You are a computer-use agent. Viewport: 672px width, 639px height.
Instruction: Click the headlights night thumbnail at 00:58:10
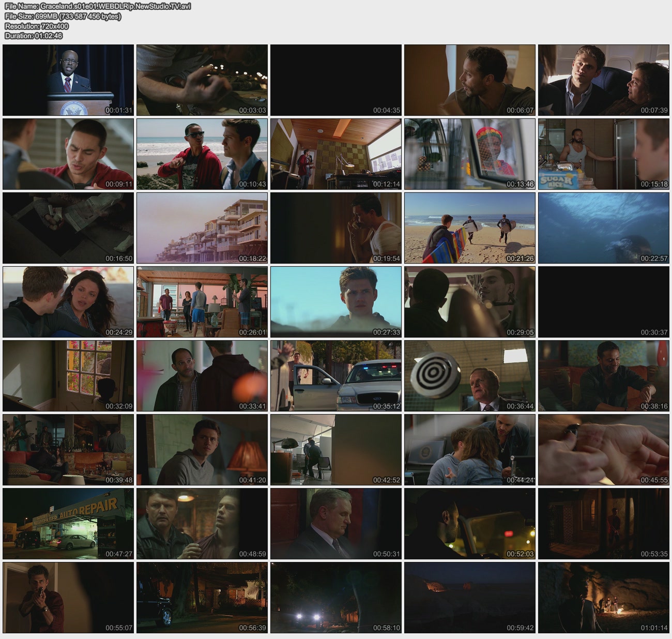pos(336,597)
